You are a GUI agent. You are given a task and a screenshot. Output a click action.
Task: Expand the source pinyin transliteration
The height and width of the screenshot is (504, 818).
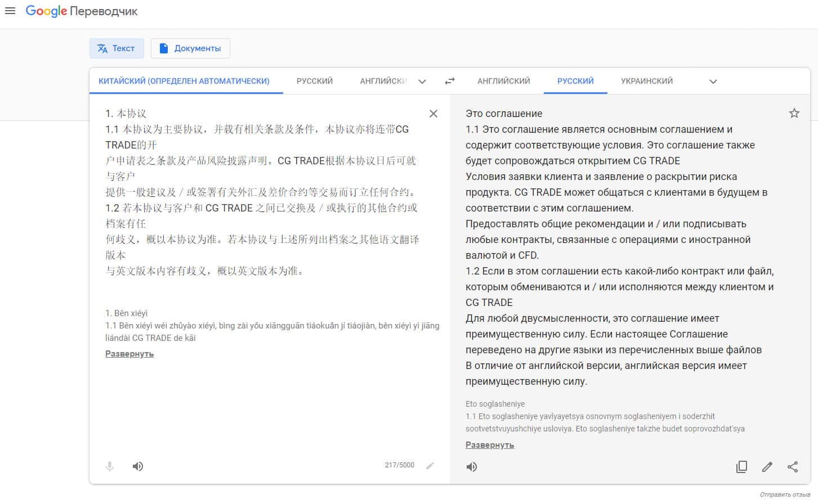pos(129,354)
